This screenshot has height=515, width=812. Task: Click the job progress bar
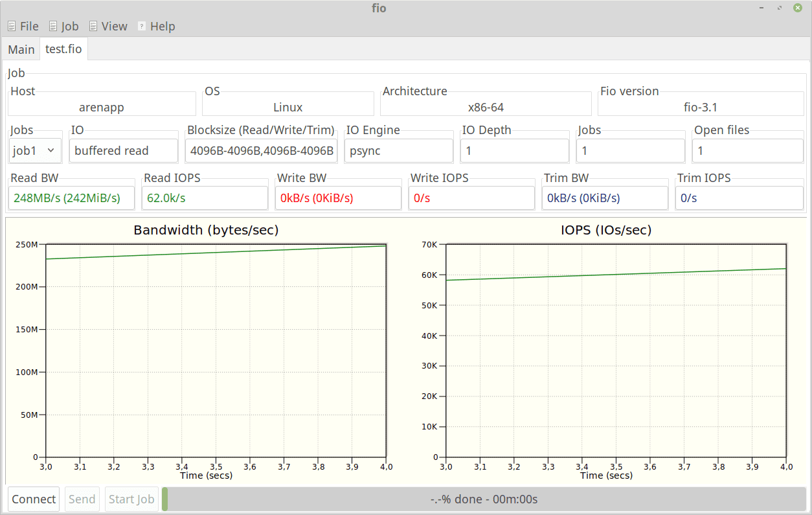pos(484,499)
